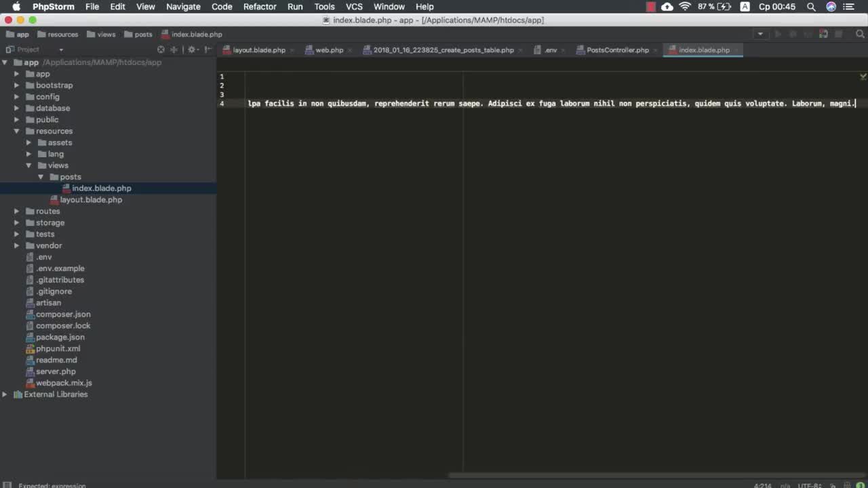The image size is (868, 488).
Task: Click the battery 87% indicator
Action: click(714, 7)
